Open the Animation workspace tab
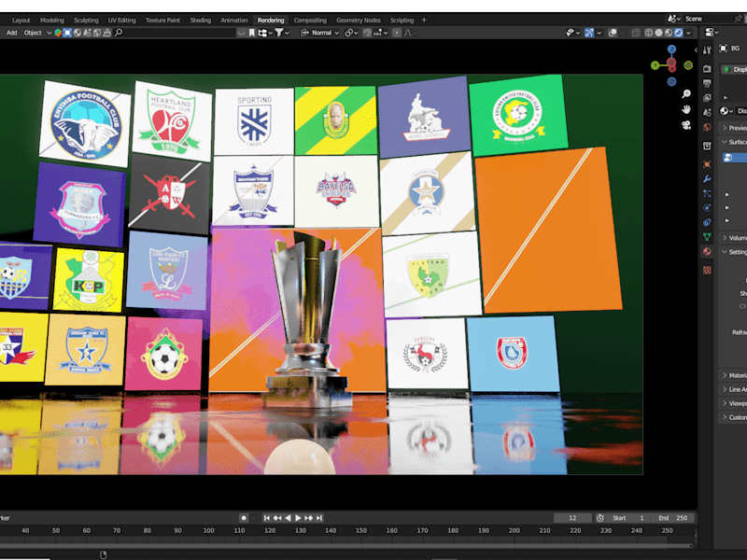The height and width of the screenshot is (560, 747). (x=234, y=20)
